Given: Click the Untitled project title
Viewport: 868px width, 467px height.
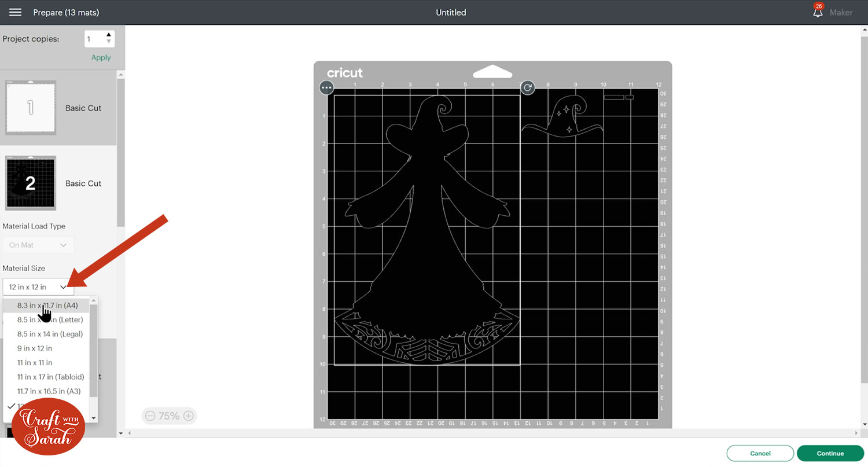Looking at the screenshot, I should point(451,12).
